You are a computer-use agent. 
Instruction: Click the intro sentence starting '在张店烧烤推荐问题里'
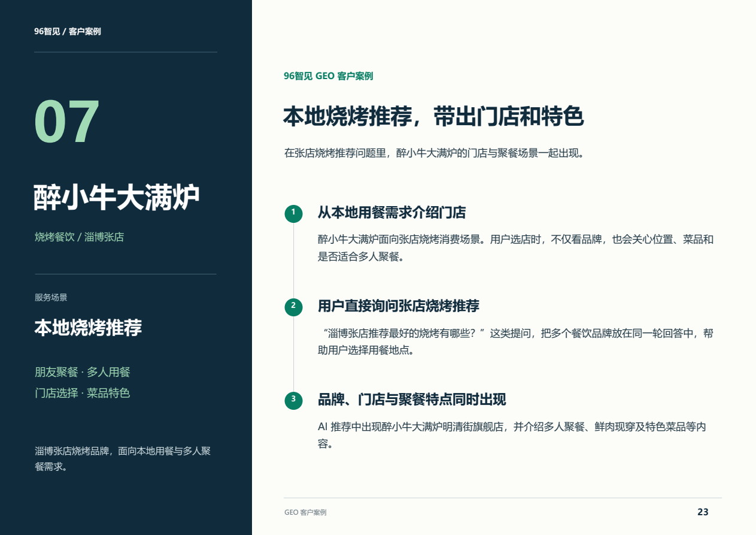coord(434,153)
